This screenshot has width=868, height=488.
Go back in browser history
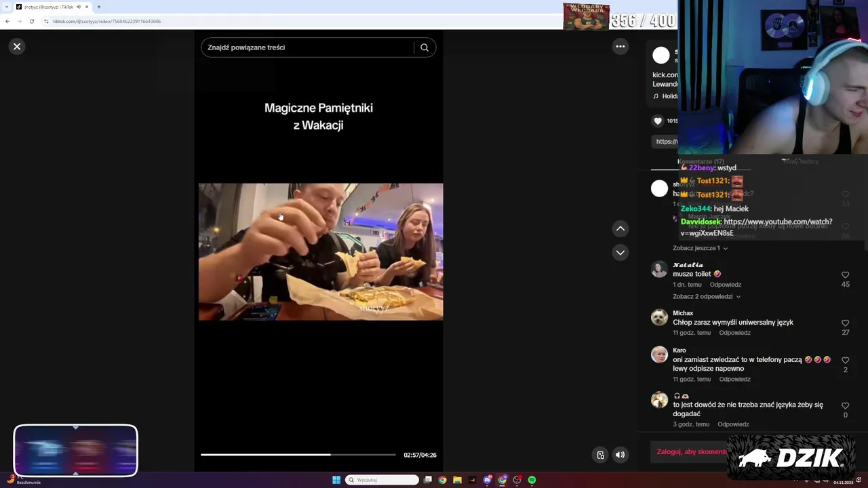click(x=7, y=21)
